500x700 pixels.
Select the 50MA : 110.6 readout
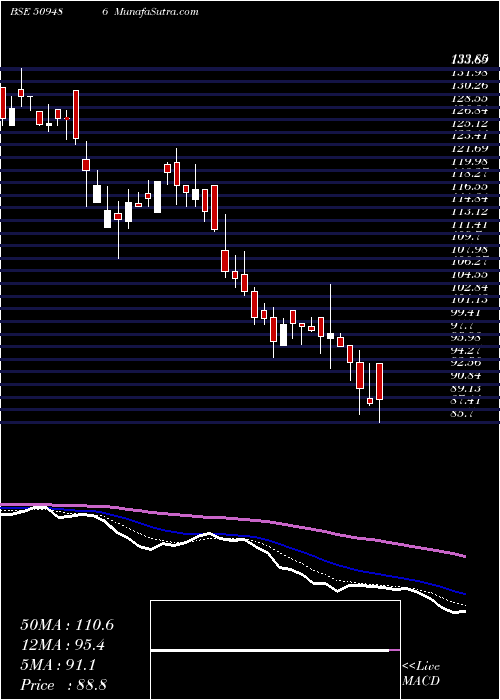[67, 625]
